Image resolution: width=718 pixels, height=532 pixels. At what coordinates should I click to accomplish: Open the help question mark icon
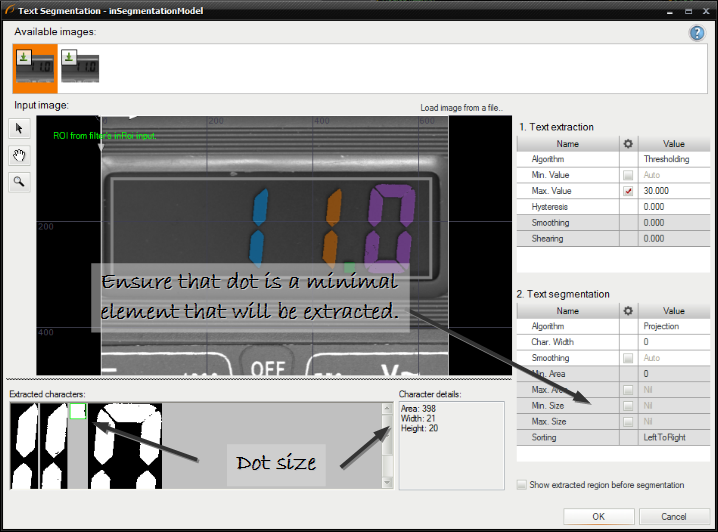coord(697,33)
